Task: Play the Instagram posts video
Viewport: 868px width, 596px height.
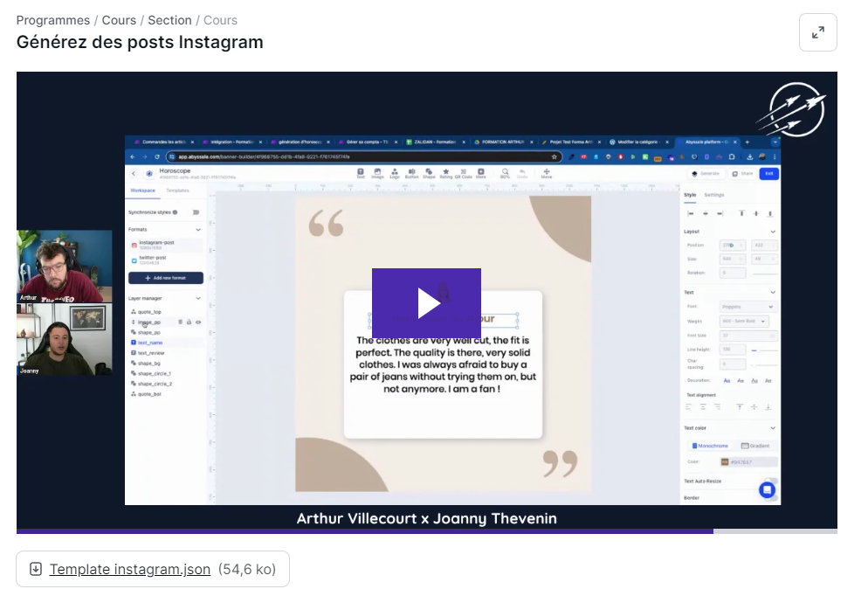Action: click(x=426, y=302)
